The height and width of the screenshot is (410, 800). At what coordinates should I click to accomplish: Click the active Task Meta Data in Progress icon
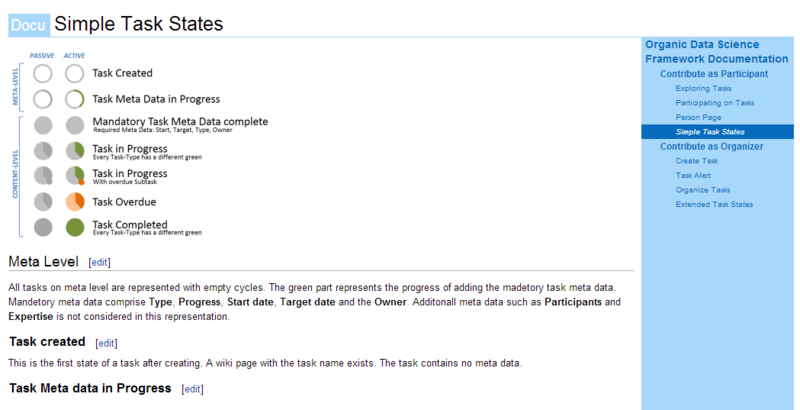[x=74, y=99]
